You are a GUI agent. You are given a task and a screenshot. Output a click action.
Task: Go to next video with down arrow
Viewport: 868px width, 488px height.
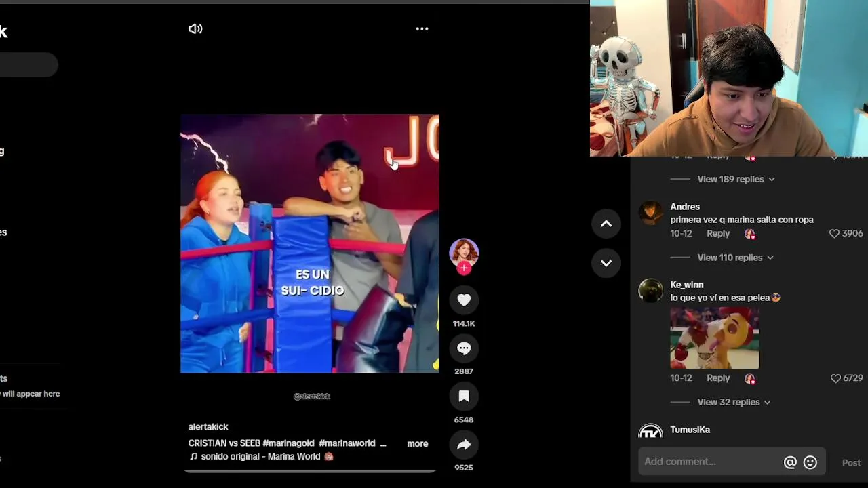tap(606, 263)
